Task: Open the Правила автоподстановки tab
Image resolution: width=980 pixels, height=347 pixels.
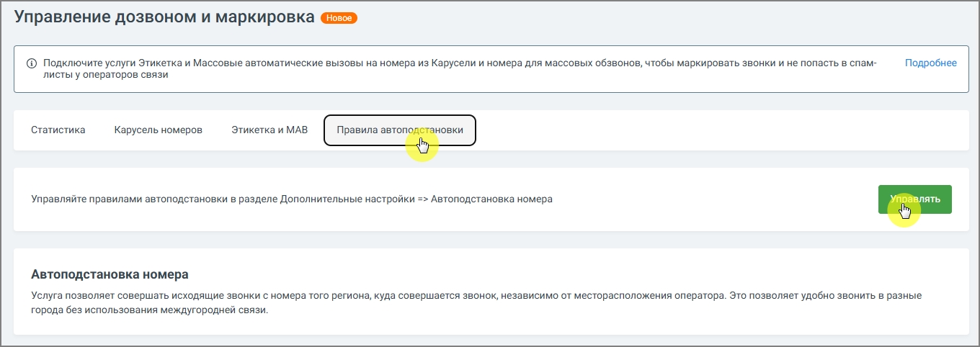Action: [x=400, y=130]
